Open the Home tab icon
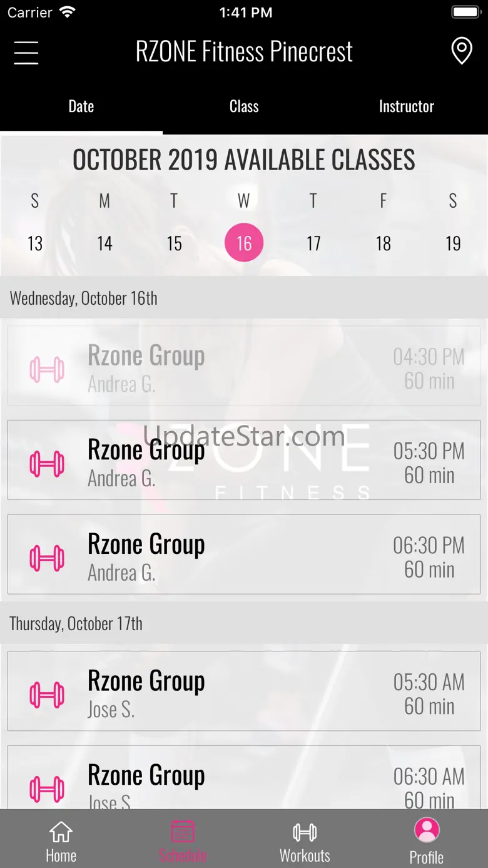This screenshot has width=488, height=868. tap(61, 832)
